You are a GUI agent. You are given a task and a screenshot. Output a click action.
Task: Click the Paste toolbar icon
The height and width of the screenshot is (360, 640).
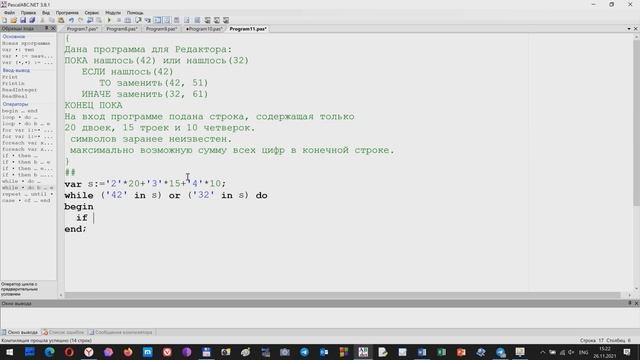[x=61, y=20]
